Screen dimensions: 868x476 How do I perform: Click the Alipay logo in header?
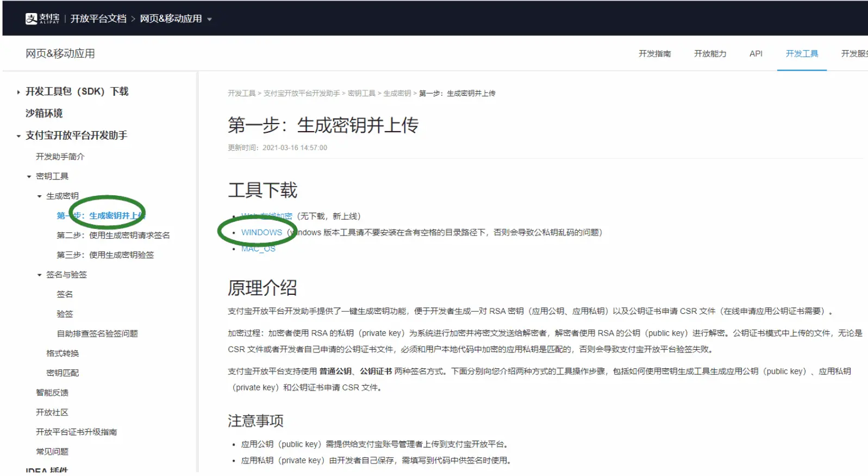(x=42, y=18)
